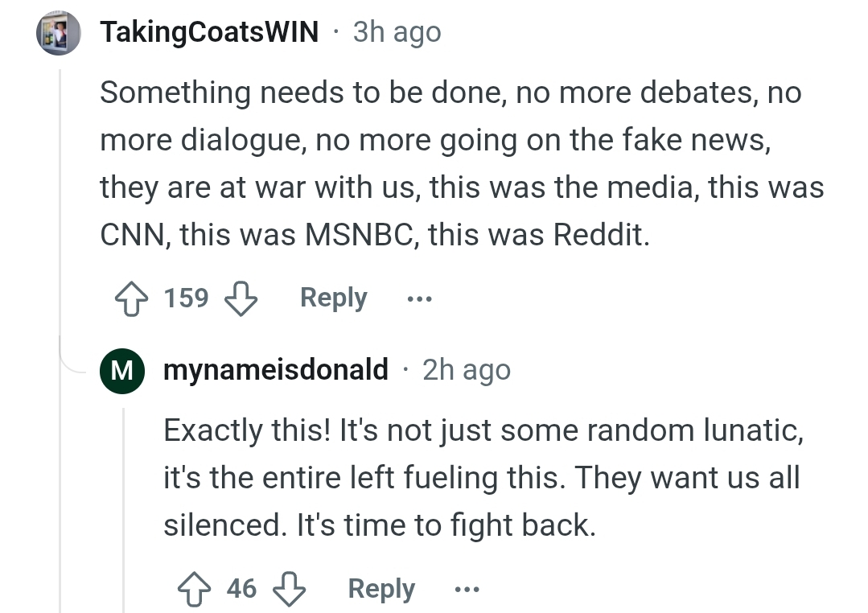The width and height of the screenshot is (868, 613).
Task: Collapse mynameisdonald's reply via its thread line
Action: [123, 511]
